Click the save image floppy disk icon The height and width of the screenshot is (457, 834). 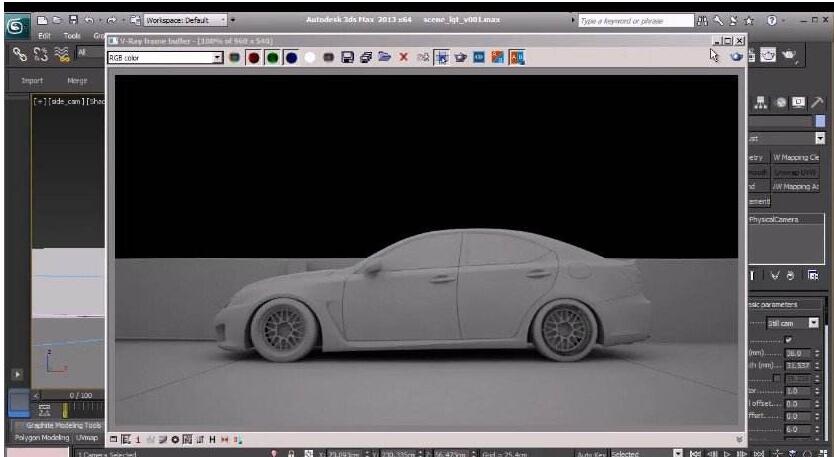(347, 58)
